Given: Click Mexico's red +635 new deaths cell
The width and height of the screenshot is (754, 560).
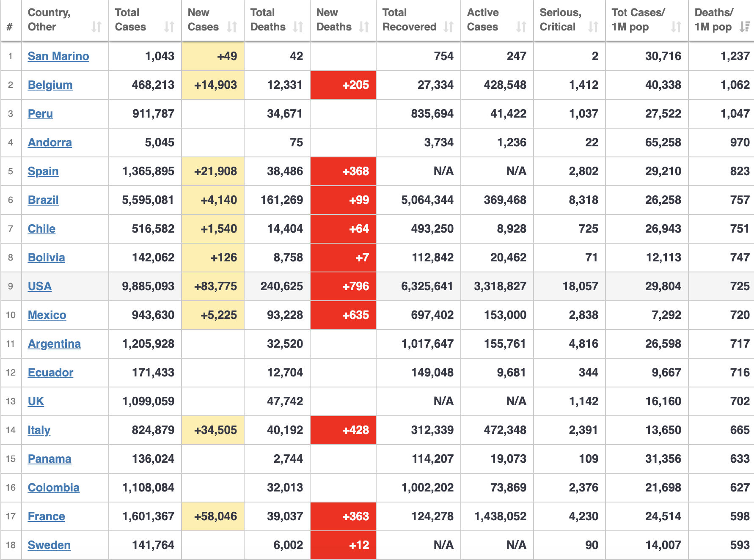Looking at the screenshot, I should tap(343, 315).
